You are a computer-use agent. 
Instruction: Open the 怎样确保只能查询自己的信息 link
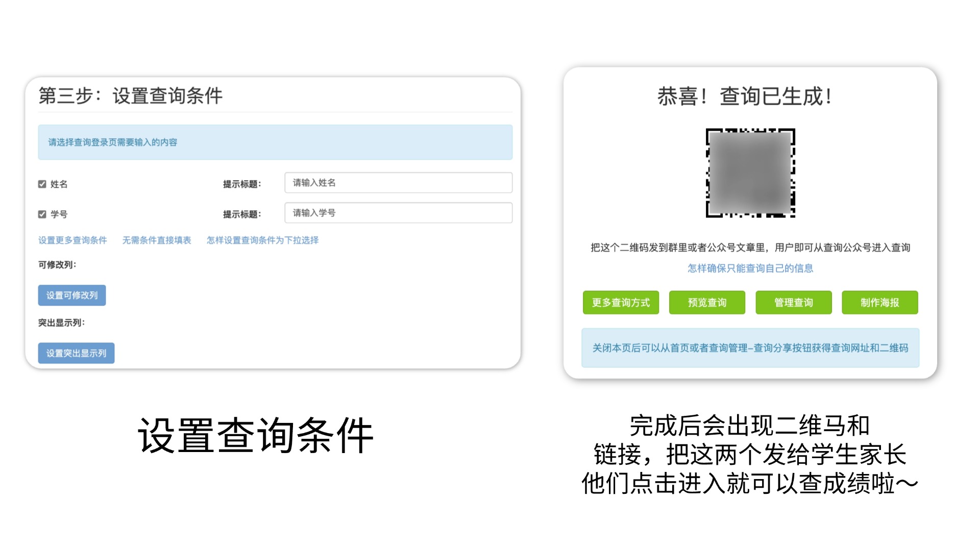pyautogui.click(x=750, y=268)
